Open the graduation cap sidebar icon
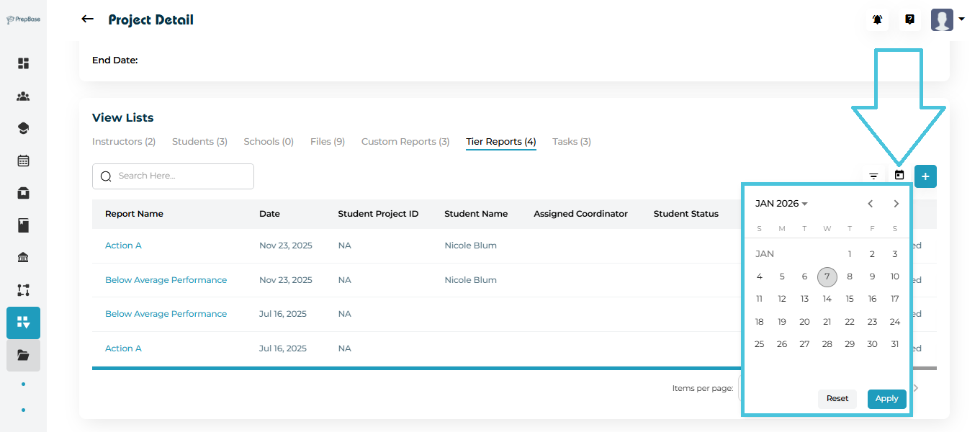980x432 pixels. pos(23,128)
